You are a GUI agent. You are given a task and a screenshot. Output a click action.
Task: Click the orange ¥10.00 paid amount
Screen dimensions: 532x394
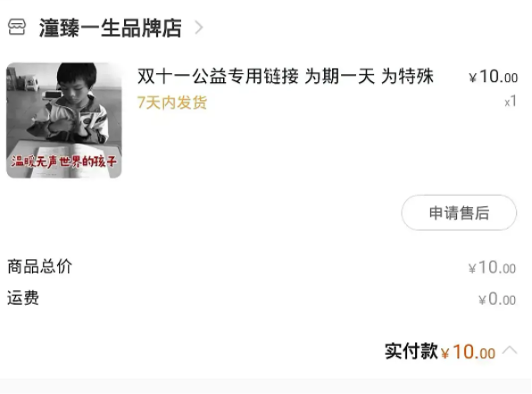tap(469, 352)
